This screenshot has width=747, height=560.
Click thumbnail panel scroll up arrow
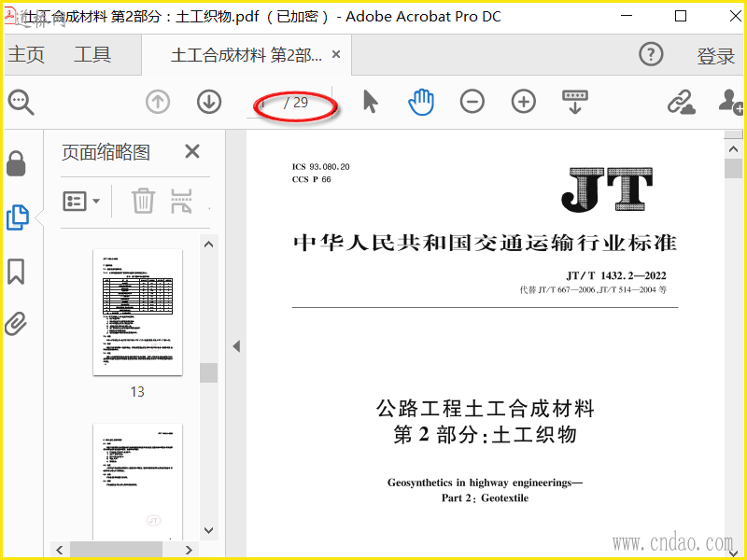click(x=208, y=245)
